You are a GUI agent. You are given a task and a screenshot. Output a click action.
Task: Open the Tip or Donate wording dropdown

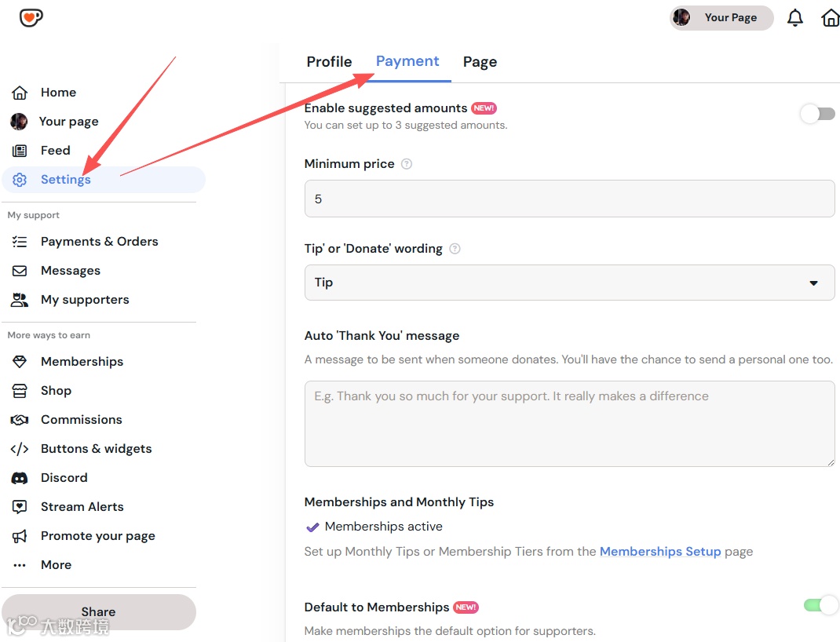569,283
